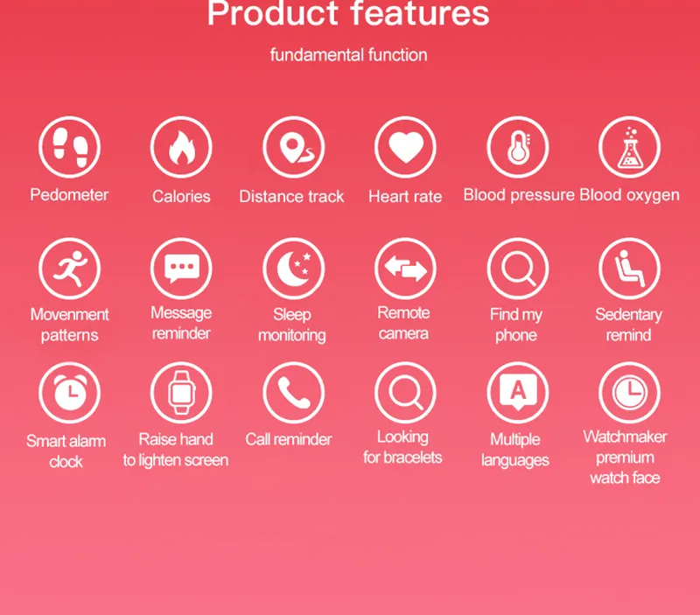
Task: Click the Product features heading
Action: (348, 13)
